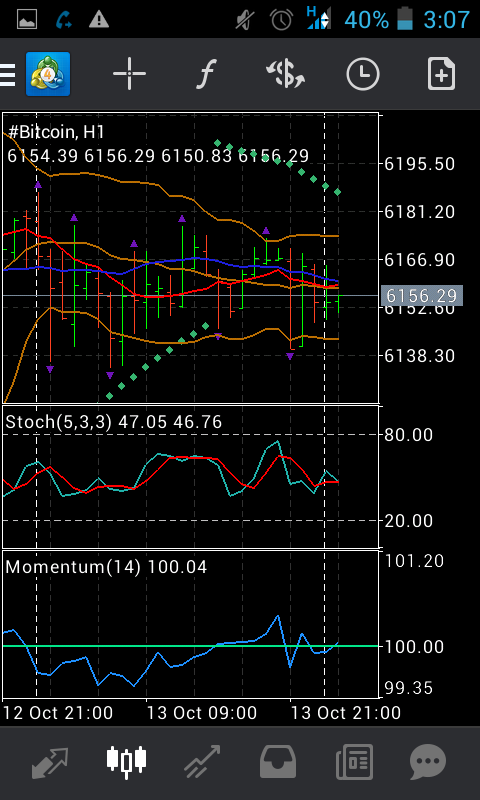The image size is (480, 800).
Task: Select the Chart tab with candlesticks
Action: coord(127,763)
